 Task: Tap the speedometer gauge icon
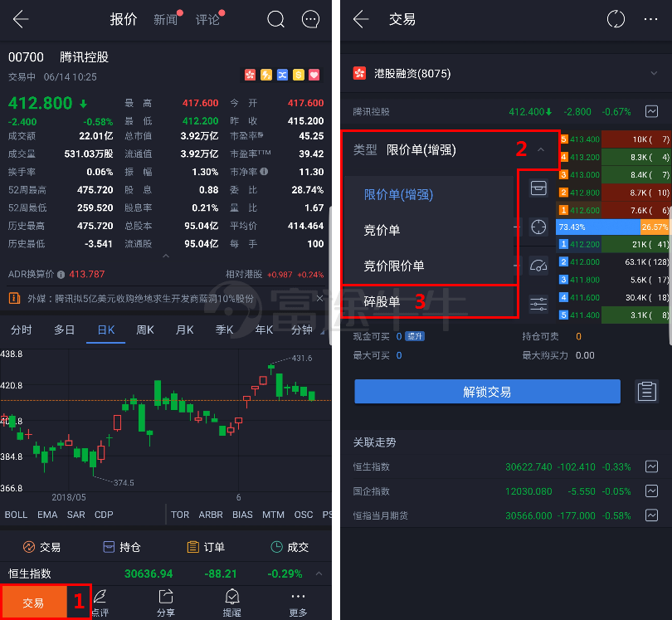click(538, 266)
